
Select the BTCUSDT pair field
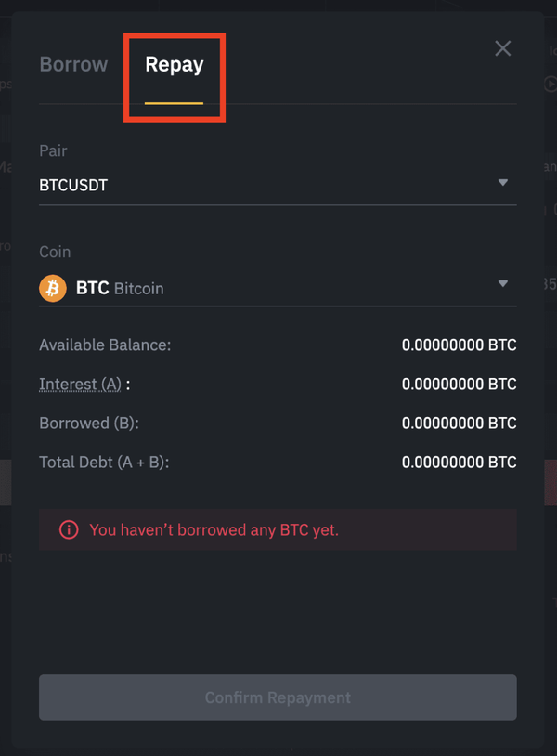click(x=73, y=185)
